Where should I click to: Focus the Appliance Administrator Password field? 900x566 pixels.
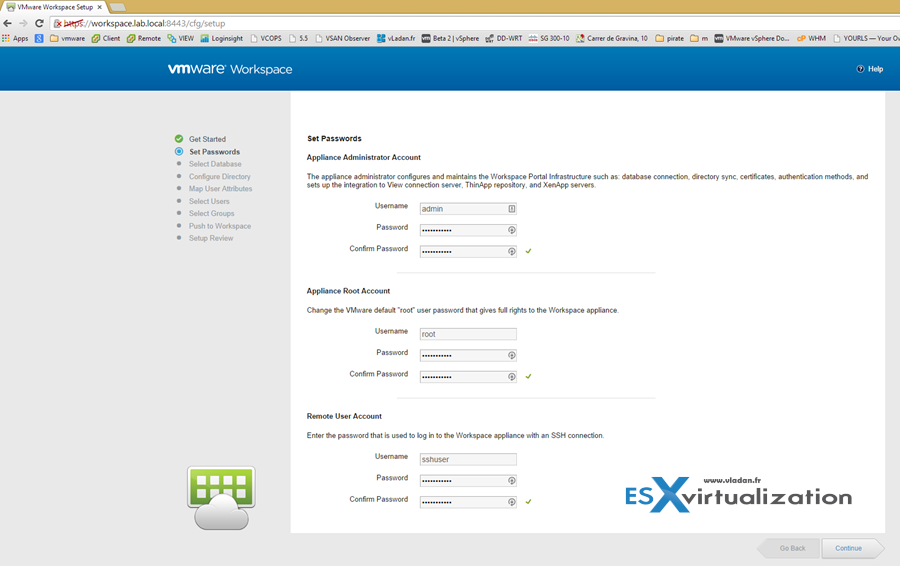tap(468, 230)
